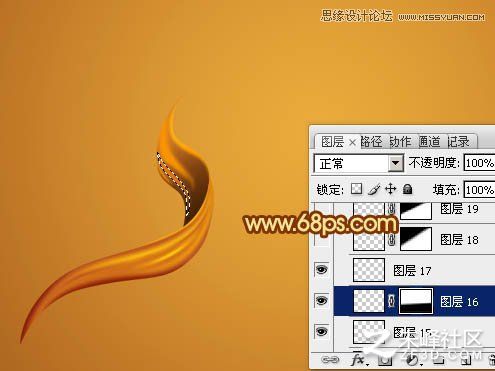This screenshot has width=495, height=371.
Task: Click the lock transparent pixels icon
Action: (x=357, y=189)
